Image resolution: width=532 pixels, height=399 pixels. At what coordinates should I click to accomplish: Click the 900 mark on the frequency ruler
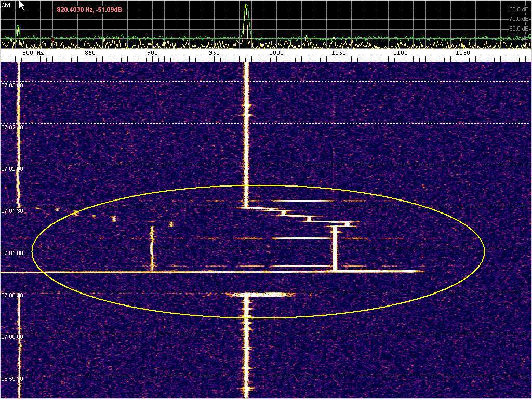click(152, 53)
